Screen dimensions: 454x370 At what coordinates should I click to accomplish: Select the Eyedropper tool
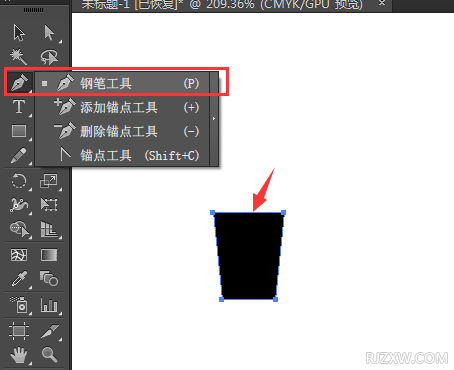pyautogui.click(x=19, y=279)
